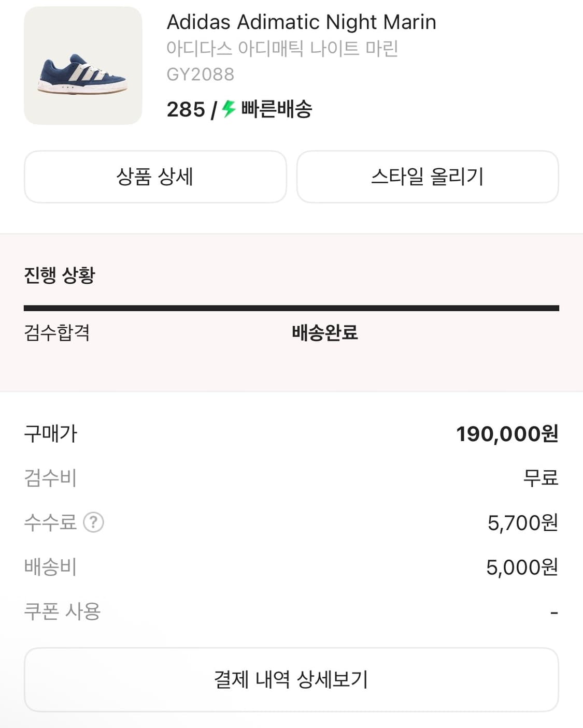Select the 배송완료 progress step
The image size is (583, 728).
pos(325,332)
